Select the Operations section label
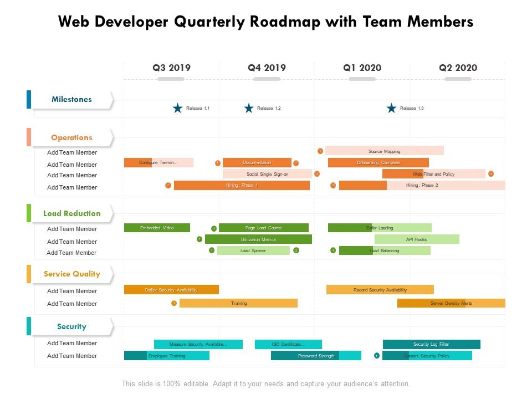This screenshot has width=532, height=399. click(71, 137)
